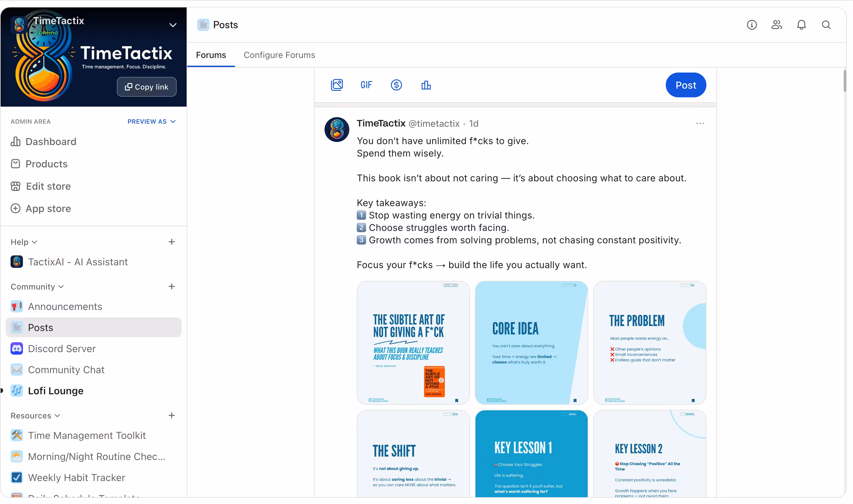Click the Discord Server icon
853x504 pixels.
click(x=17, y=348)
